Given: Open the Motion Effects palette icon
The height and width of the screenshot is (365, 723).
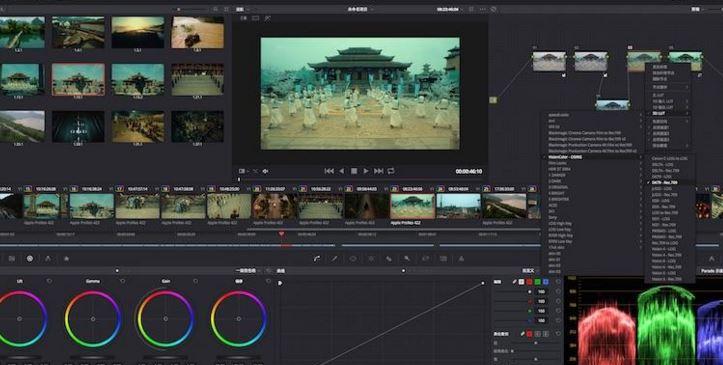Looking at the screenshot, I should pos(66,259).
